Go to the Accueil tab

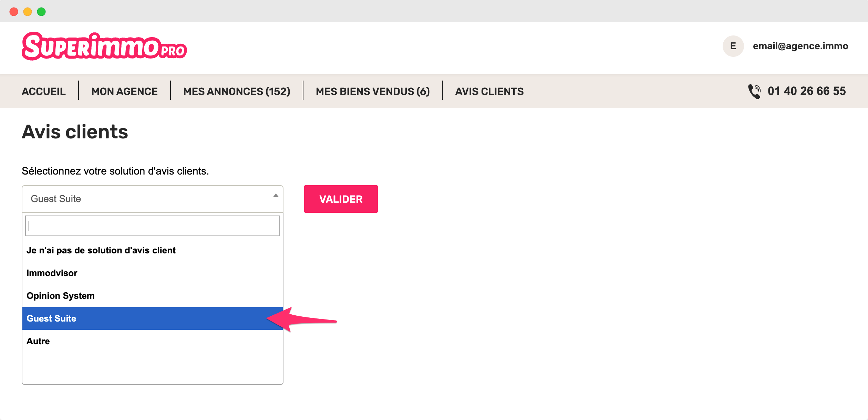click(44, 91)
